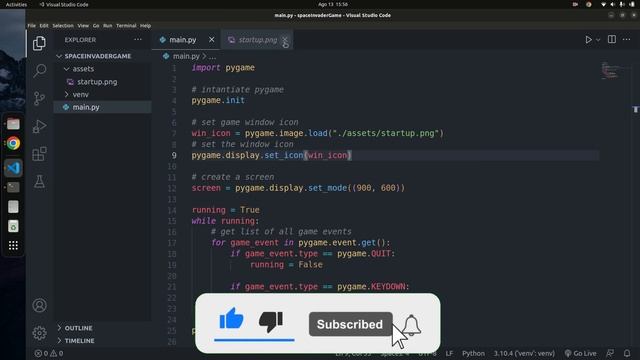Change LF end of line sequence

[449, 353]
